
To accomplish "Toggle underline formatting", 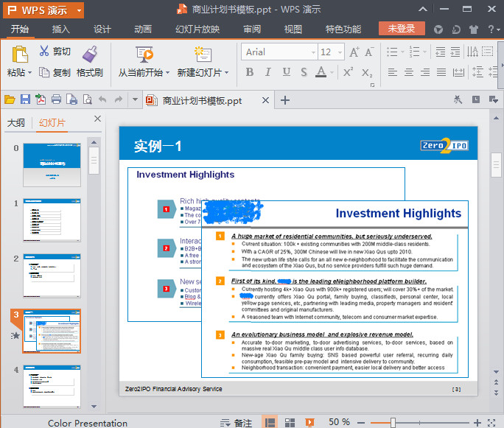I will tap(287, 72).
